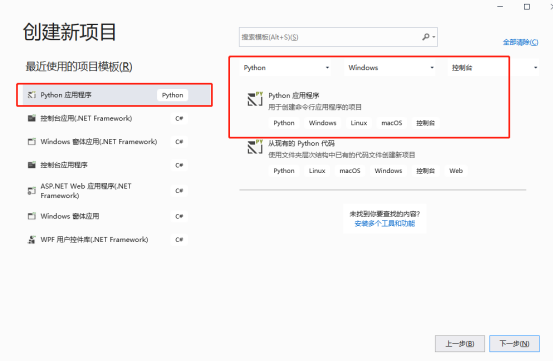This screenshot has width=554, height=362.
Task: Click the icon beside recent 'Python 应用程序' template
Action: (32, 95)
